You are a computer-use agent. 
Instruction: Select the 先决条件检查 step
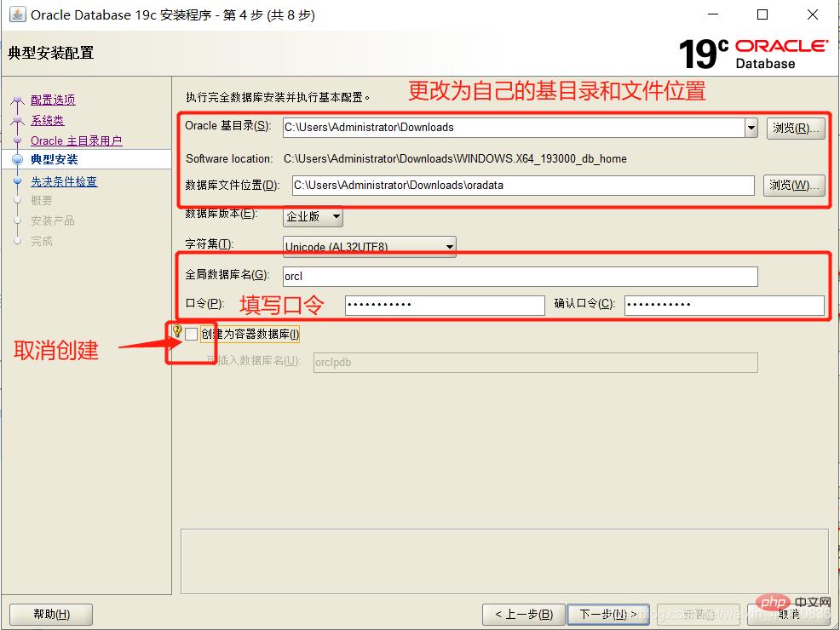(64, 181)
